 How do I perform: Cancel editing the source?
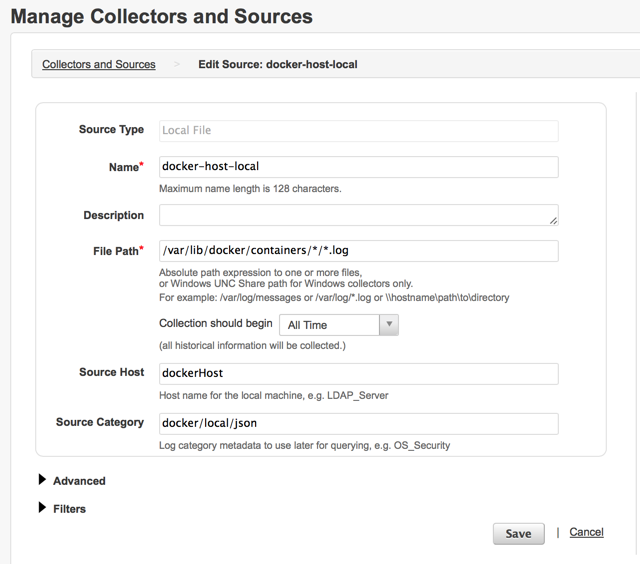point(586,532)
